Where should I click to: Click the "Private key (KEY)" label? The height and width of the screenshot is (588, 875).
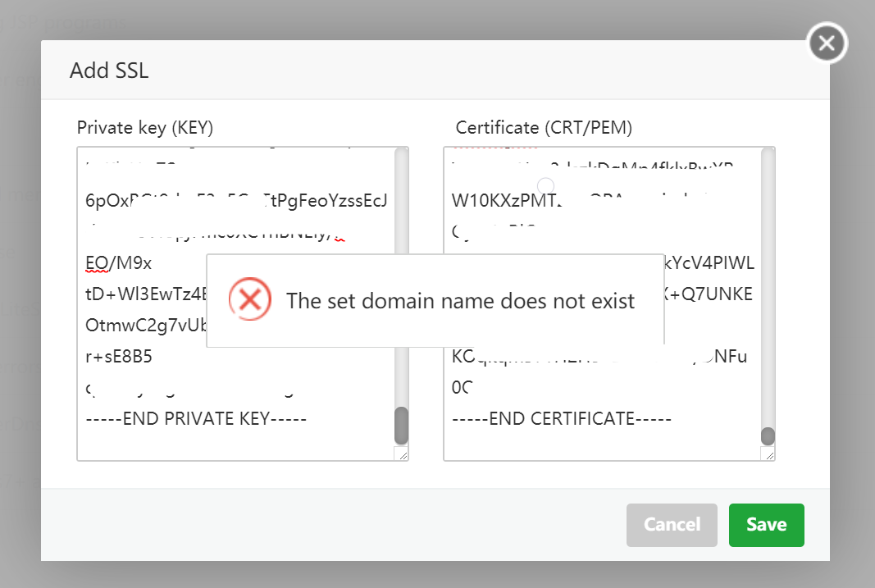tap(145, 127)
